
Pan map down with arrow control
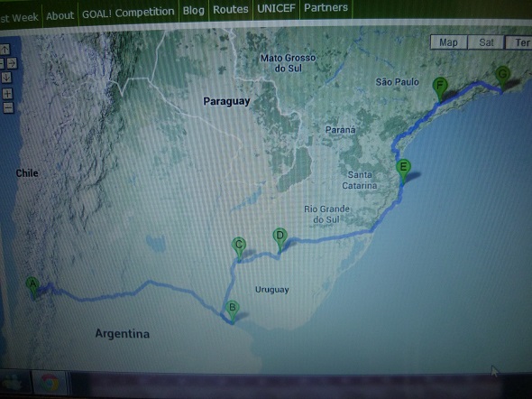pyautogui.click(x=6, y=78)
